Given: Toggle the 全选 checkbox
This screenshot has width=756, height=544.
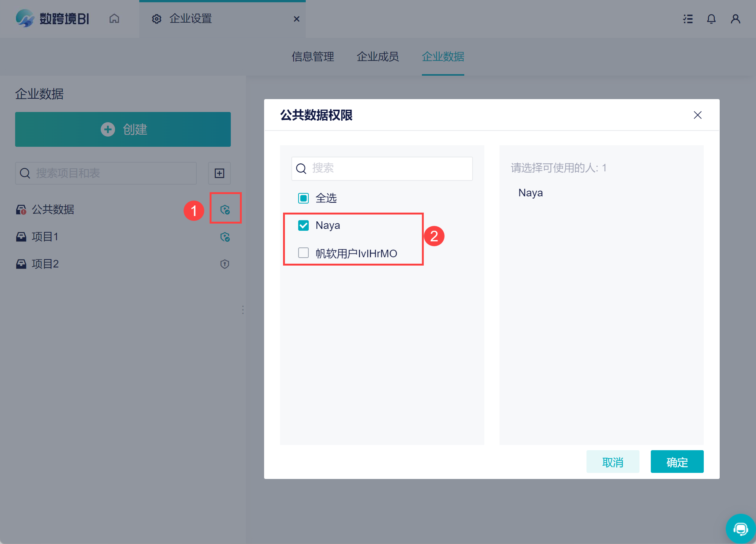Looking at the screenshot, I should point(303,198).
